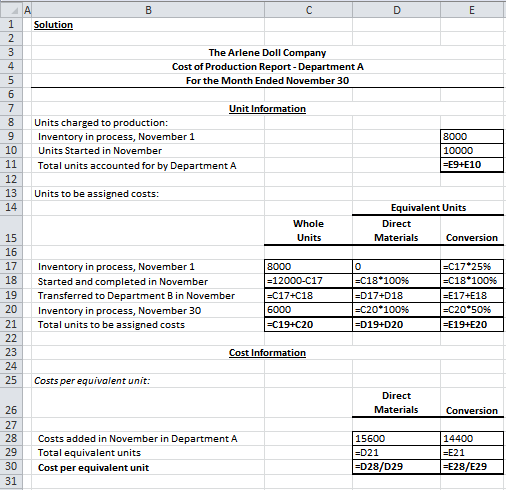The width and height of the screenshot is (506, 490).
Task: Click the 'Whole Units' column heading
Action: pyautogui.click(x=309, y=231)
